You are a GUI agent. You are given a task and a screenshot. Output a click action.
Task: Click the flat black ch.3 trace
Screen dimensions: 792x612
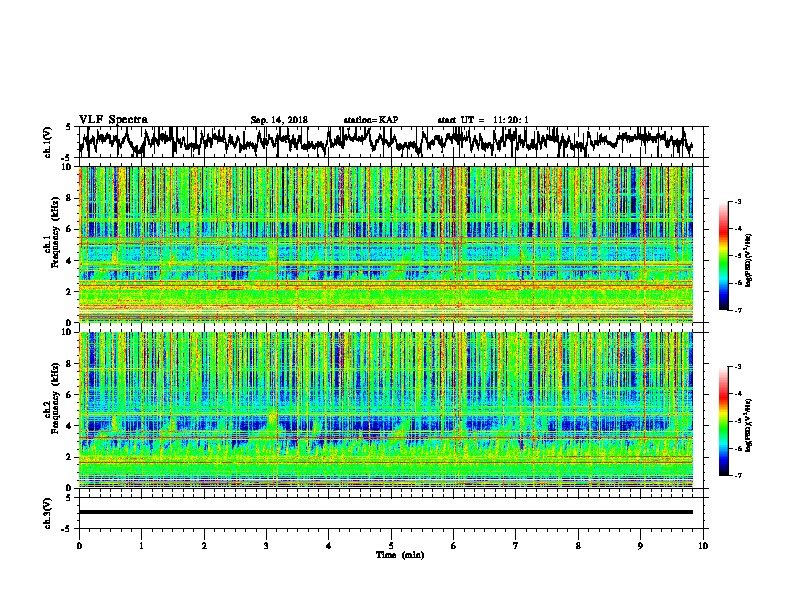(x=385, y=512)
